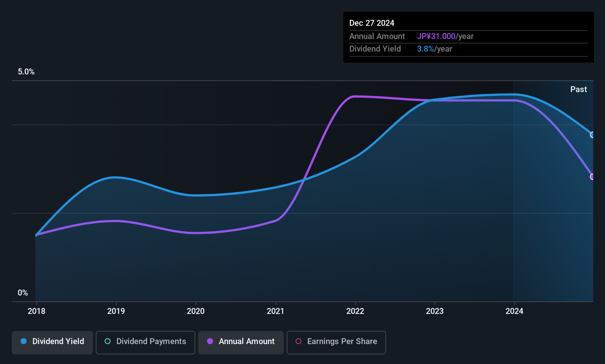
Task: Click the 2023 x-axis label
Action: click(435, 311)
